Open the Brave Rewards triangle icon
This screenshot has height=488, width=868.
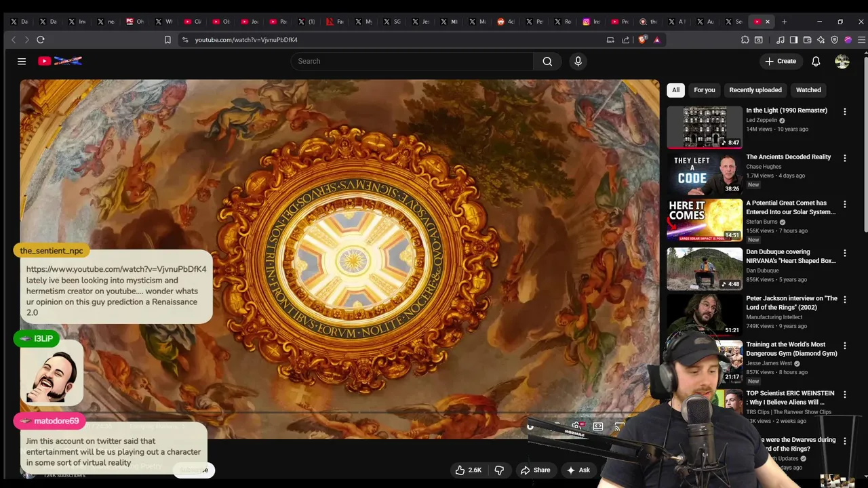(x=656, y=40)
